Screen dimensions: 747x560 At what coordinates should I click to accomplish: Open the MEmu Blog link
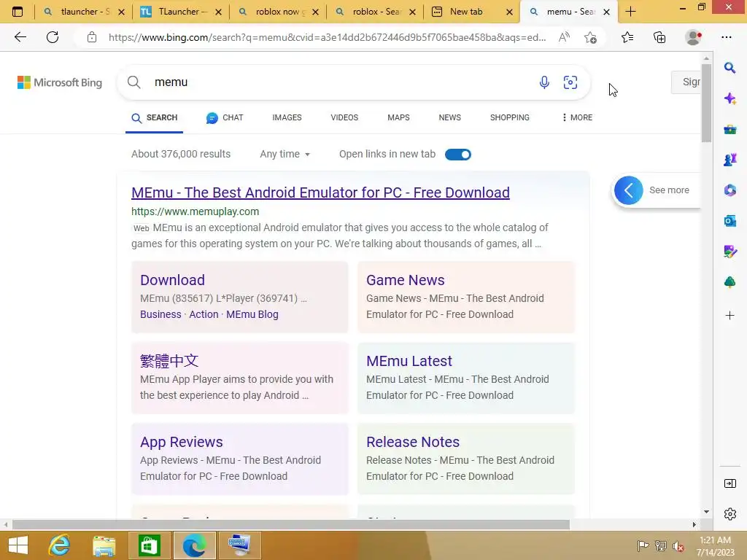(252, 314)
